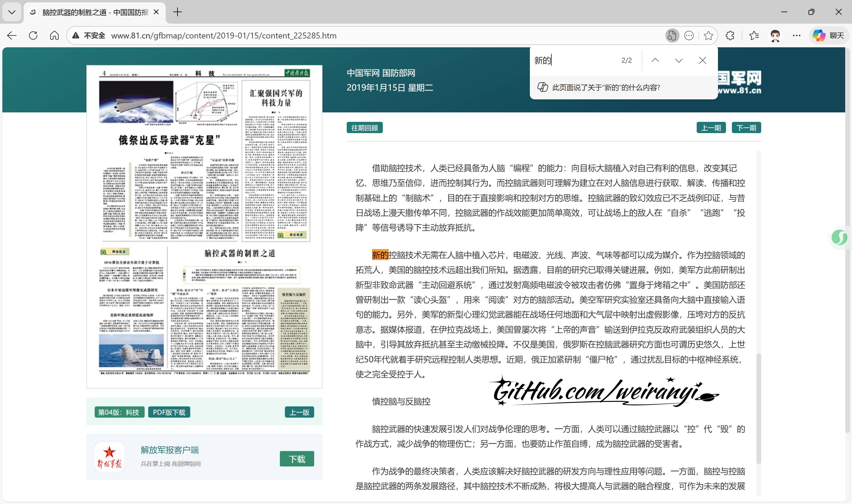This screenshot has height=504, width=852.
Task: Add this page to favorites via star icon
Action: (x=708, y=35)
